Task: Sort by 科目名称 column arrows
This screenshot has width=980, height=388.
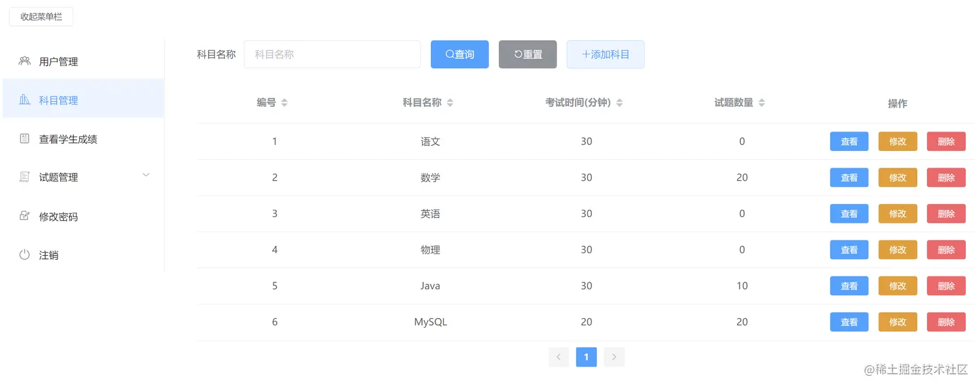Action: pos(450,103)
